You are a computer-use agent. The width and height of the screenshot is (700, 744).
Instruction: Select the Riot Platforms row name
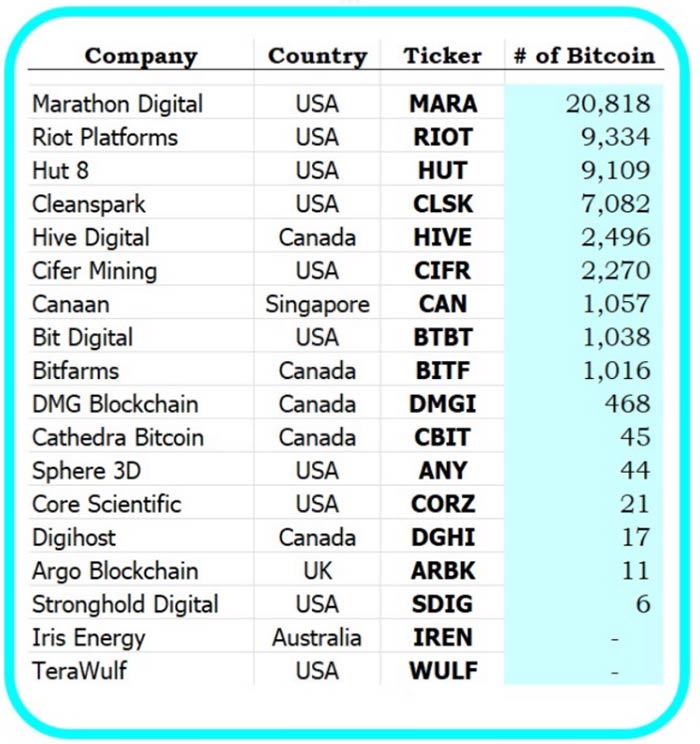105,137
